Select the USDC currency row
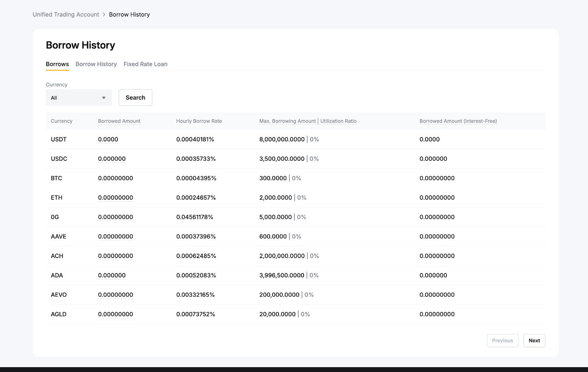588x372 pixels. [x=59, y=159]
